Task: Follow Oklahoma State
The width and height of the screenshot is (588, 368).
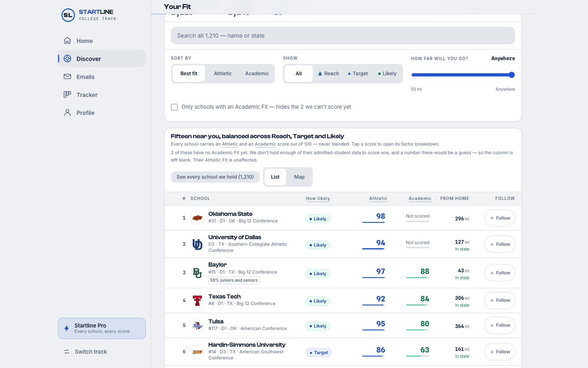Action: tap(500, 218)
